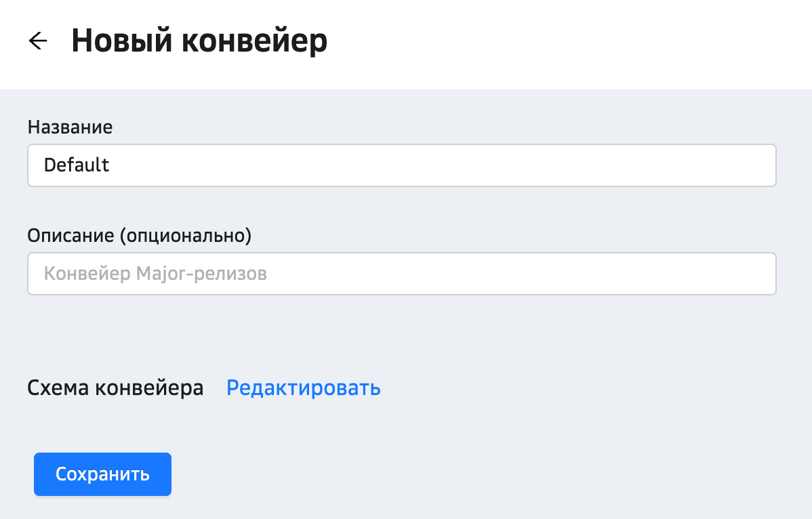Click the Название input field
This screenshot has width=812, height=519.
click(x=401, y=165)
